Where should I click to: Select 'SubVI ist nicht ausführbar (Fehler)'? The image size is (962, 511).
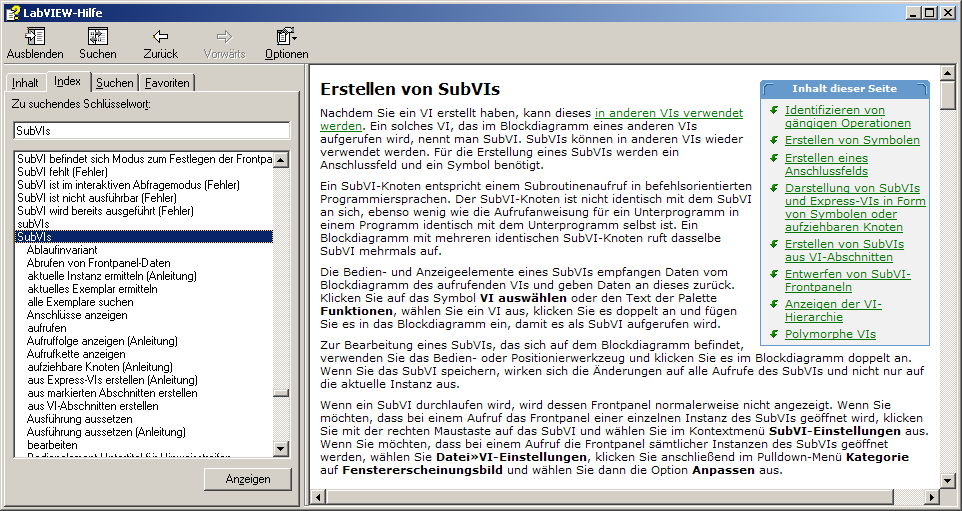click(x=97, y=198)
